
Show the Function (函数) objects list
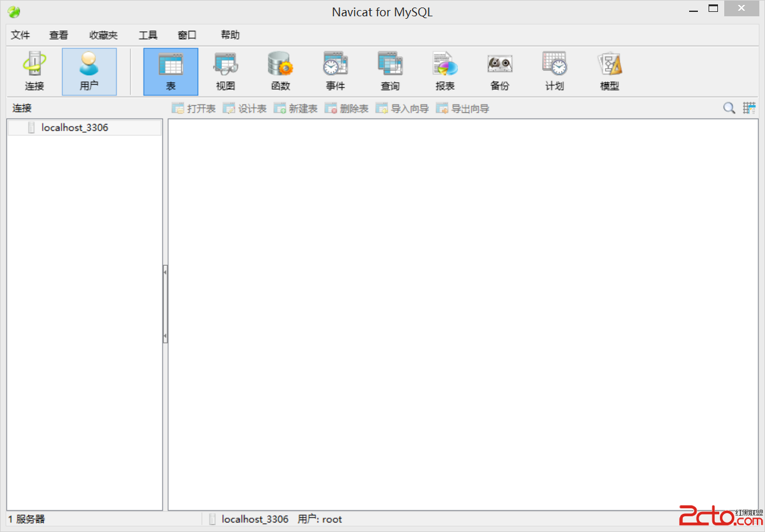tap(280, 71)
